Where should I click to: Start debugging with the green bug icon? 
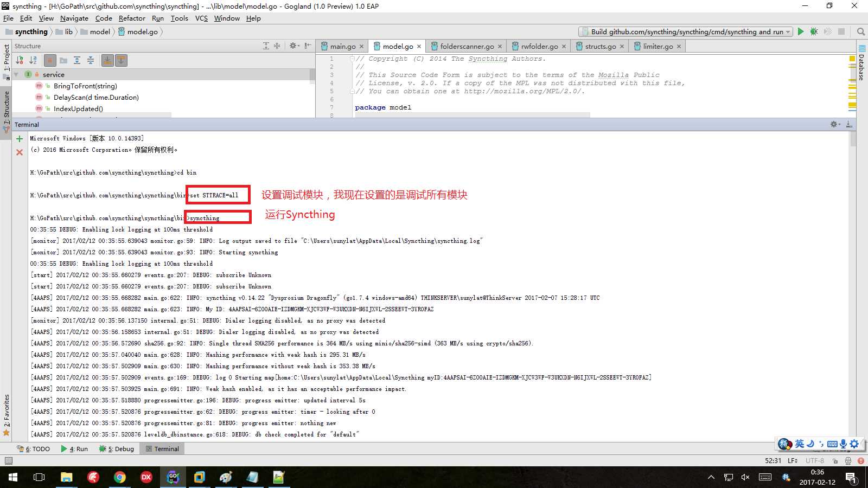click(x=814, y=31)
